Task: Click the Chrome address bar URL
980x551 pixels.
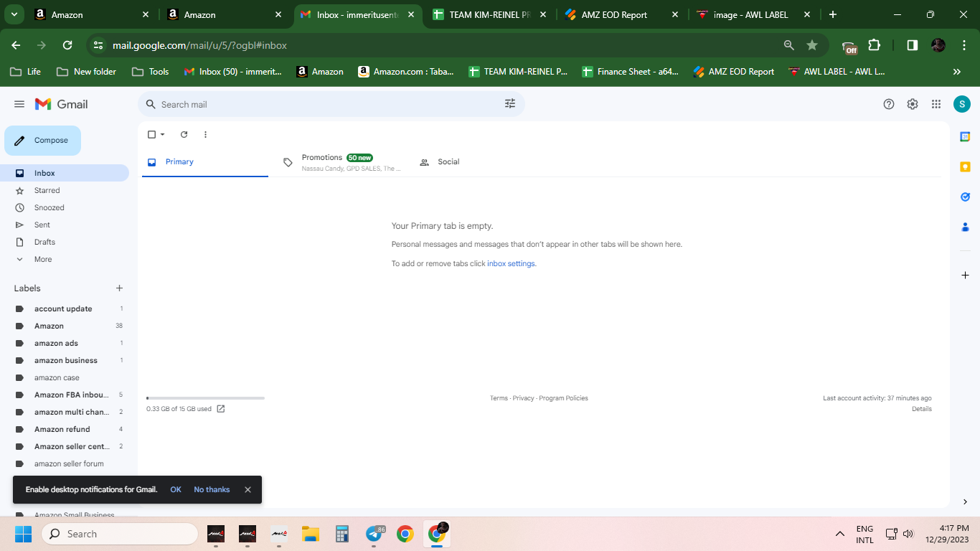Action: (199, 45)
